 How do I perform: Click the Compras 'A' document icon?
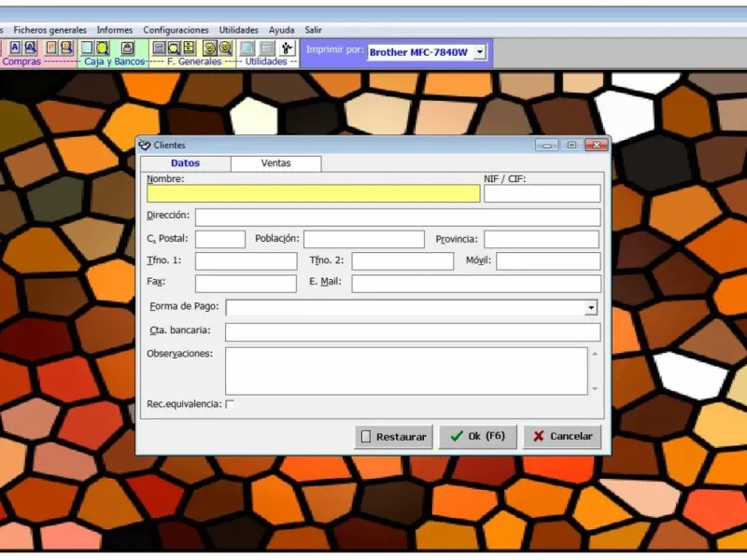(x=15, y=48)
